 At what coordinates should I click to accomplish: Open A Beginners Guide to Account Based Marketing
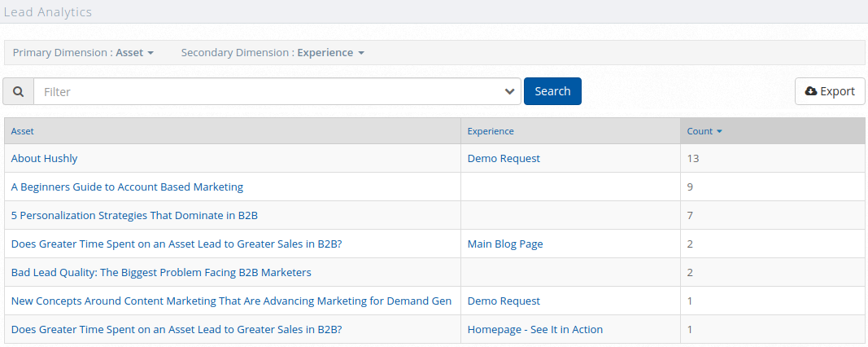(x=127, y=187)
